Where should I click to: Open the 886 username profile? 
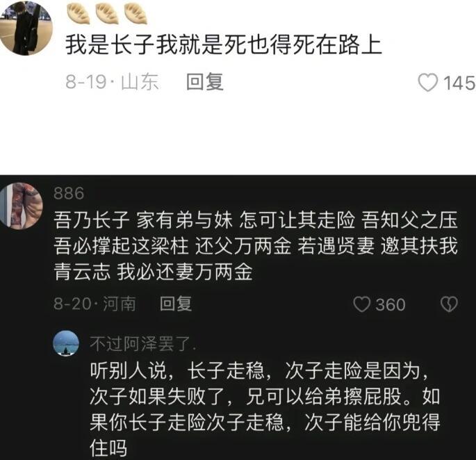point(69,193)
